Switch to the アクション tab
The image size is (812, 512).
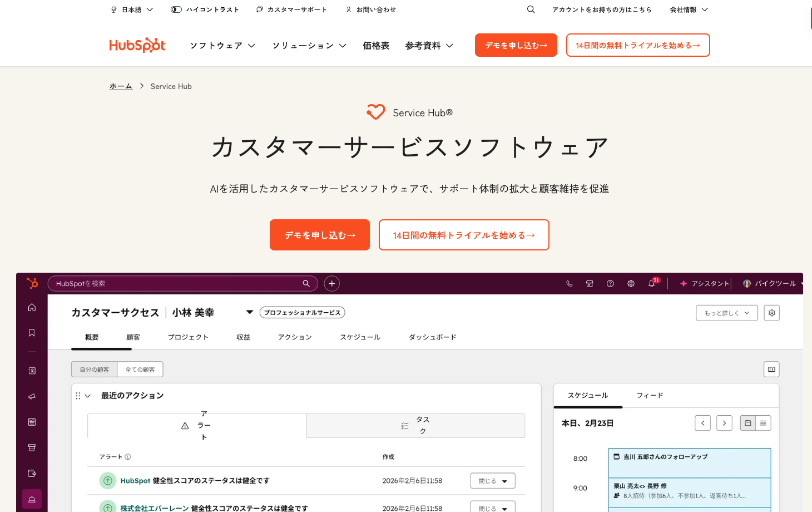[x=295, y=337]
